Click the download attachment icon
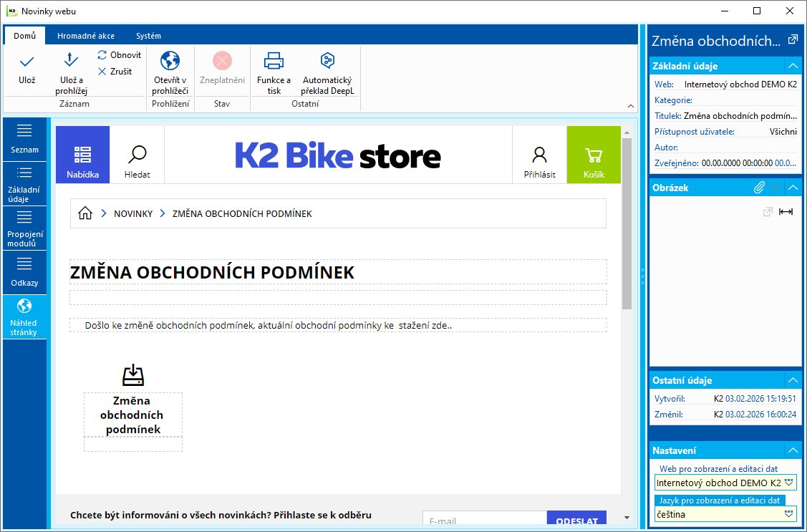The height and width of the screenshot is (532, 807). pos(133,375)
